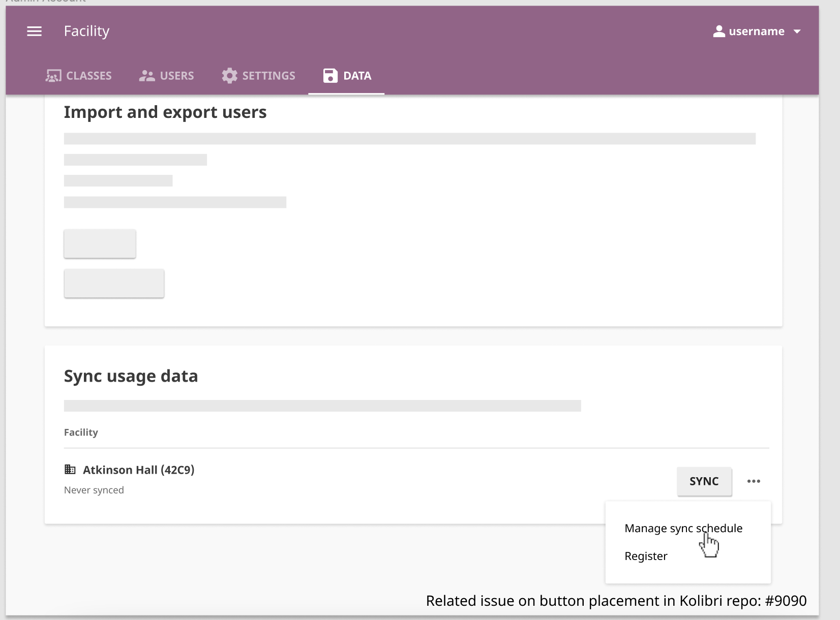Click the SYNC button for Atkinson Hall

(704, 481)
